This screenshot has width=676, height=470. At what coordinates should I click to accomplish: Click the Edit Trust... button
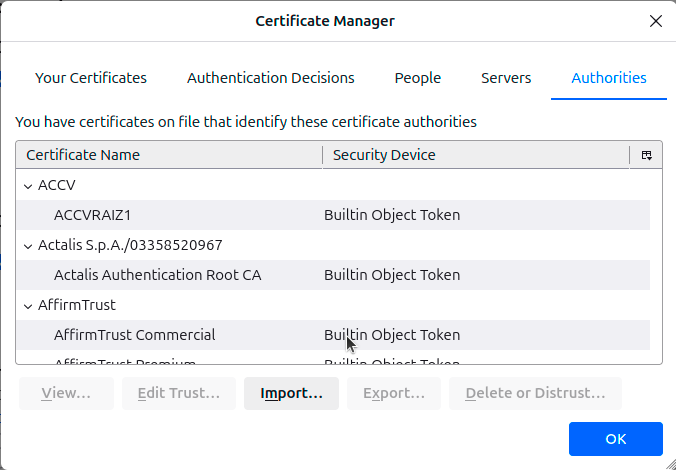click(179, 393)
